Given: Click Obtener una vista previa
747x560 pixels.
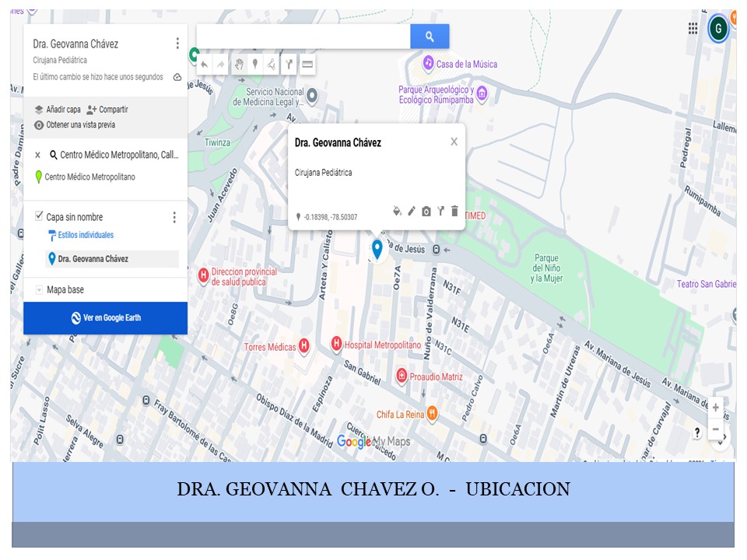Looking at the screenshot, I should (75, 124).
